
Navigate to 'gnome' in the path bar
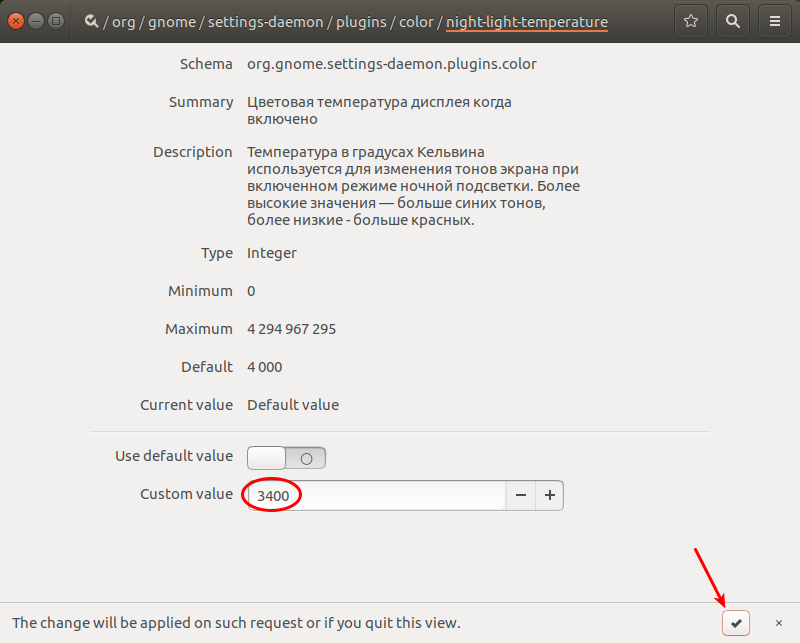(172, 22)
